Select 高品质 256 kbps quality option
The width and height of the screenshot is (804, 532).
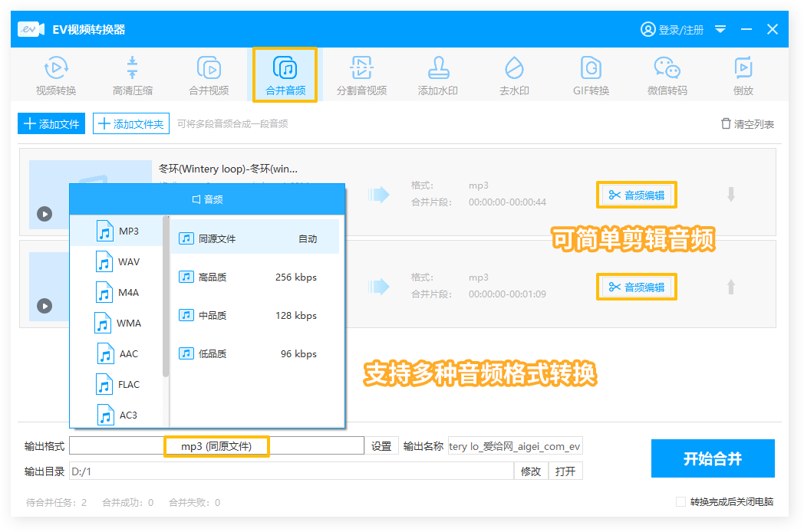254,277
